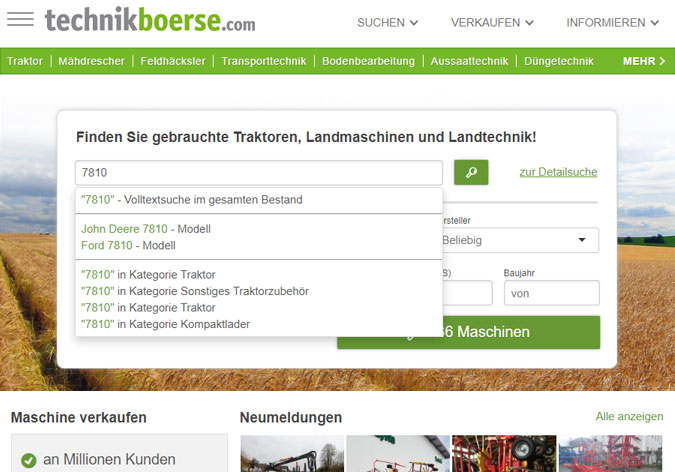675x472 pixels.
Task: Select the Traktor category tab
Action: pos(25,61)
